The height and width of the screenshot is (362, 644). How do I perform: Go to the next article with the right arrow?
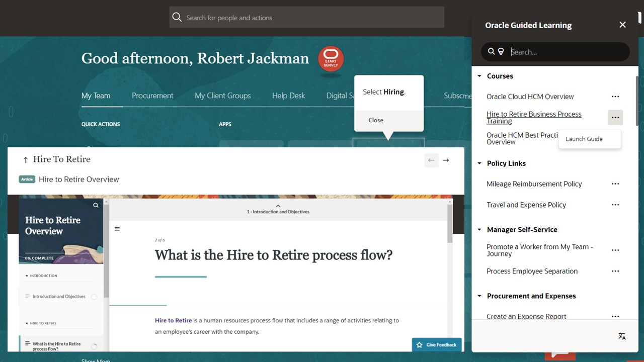[446, 160]
